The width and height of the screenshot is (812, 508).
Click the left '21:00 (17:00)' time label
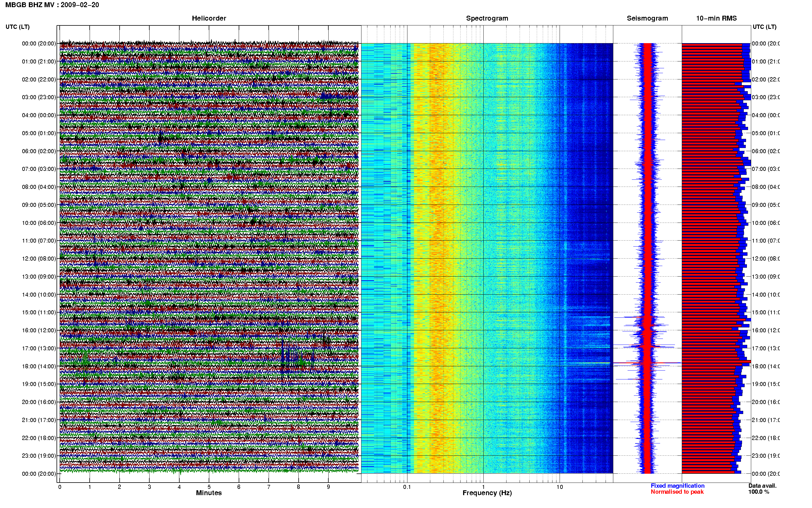[x=39, y=420]
